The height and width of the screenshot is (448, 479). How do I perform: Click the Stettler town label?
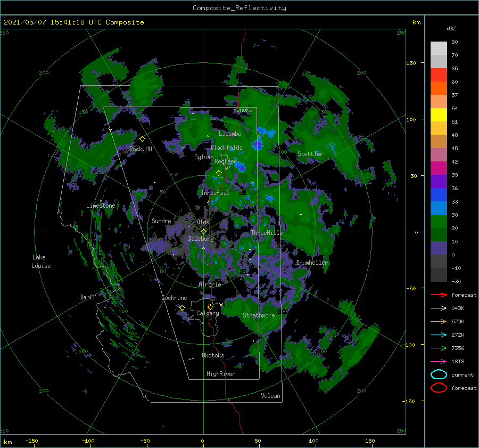coord(310,154)
